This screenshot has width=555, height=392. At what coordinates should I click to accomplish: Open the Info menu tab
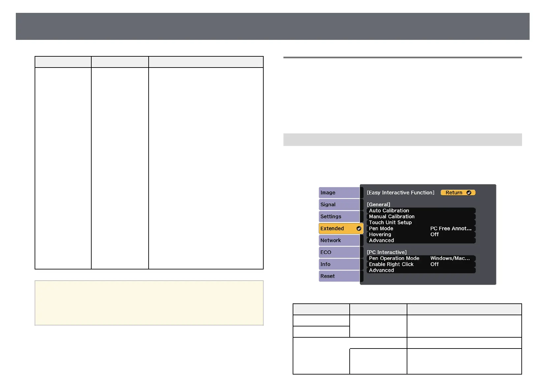point(339,264)
